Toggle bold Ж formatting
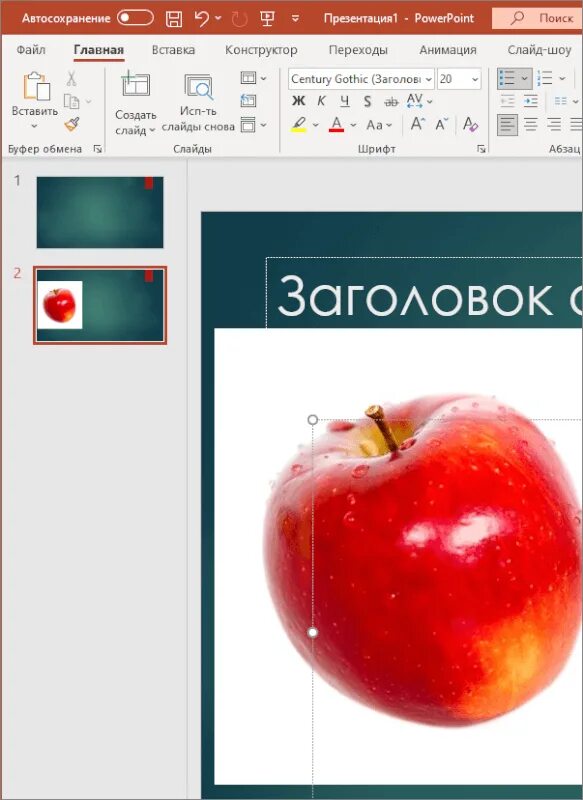The height and width of the screenshot is (800, 583). tap(298, 101)
